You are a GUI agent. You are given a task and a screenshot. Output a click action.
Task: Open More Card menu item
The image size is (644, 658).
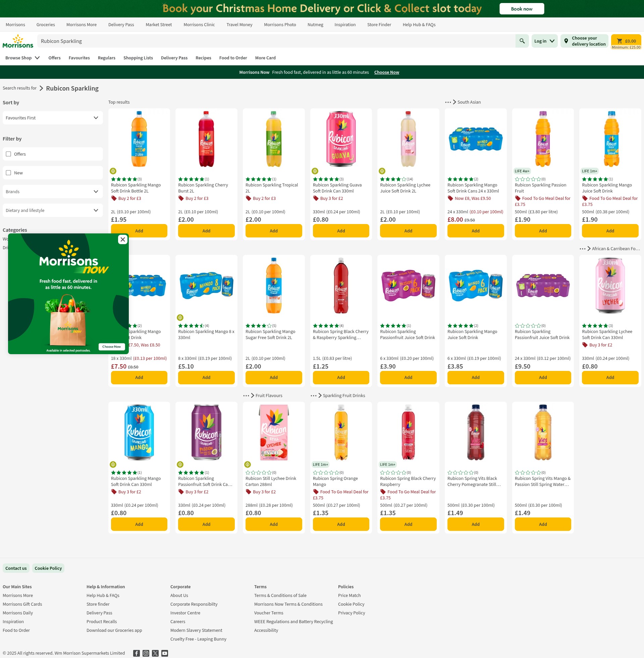[265, 58]
